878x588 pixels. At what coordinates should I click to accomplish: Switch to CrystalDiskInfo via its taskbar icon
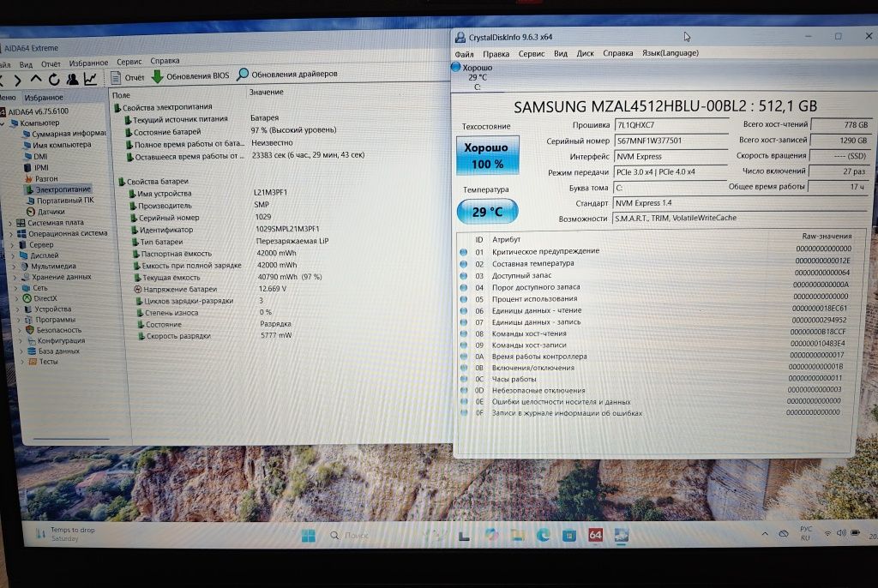tap(622, 535)
